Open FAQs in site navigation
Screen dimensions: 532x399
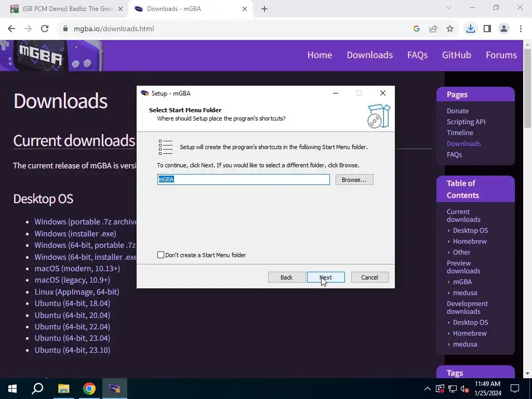point(417,55)
